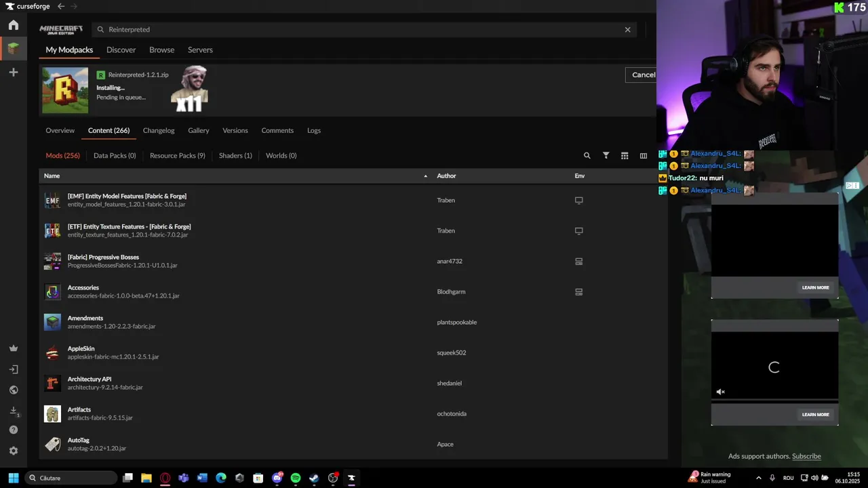Add a game with the plus icon
This screenshot has width=868, height=488.
14,72
